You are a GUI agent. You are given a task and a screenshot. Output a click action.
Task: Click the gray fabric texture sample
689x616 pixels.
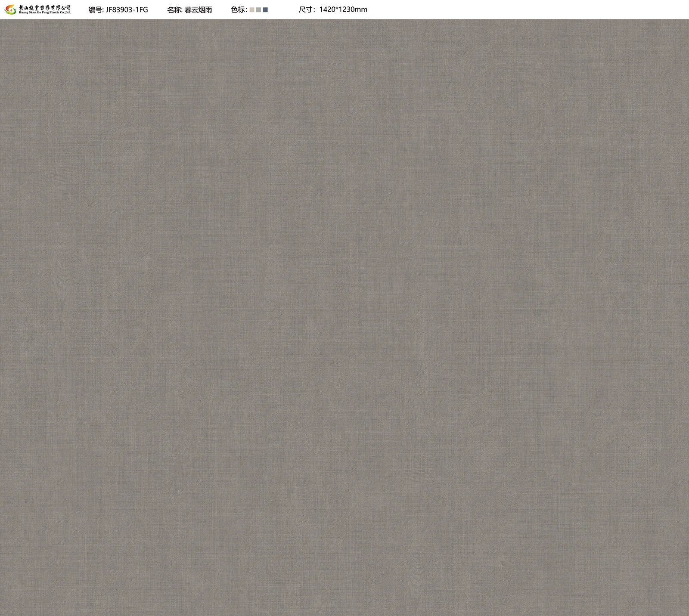point(344,318)
